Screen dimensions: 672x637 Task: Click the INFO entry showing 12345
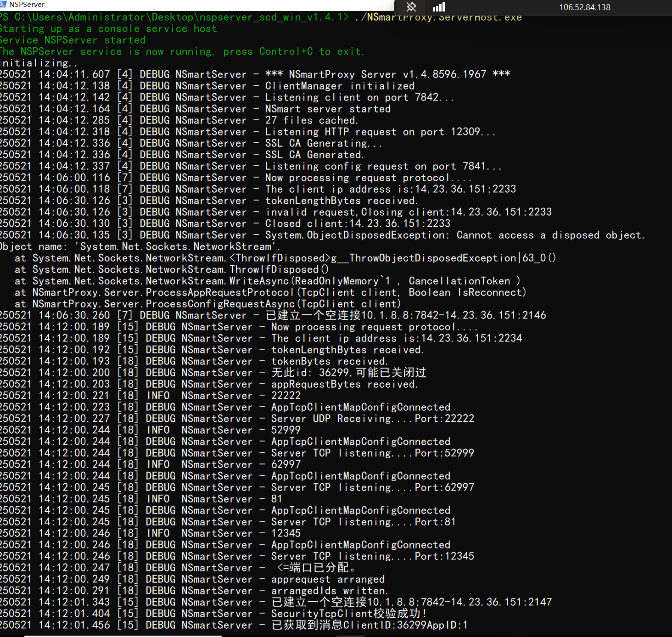click(151, 534)
